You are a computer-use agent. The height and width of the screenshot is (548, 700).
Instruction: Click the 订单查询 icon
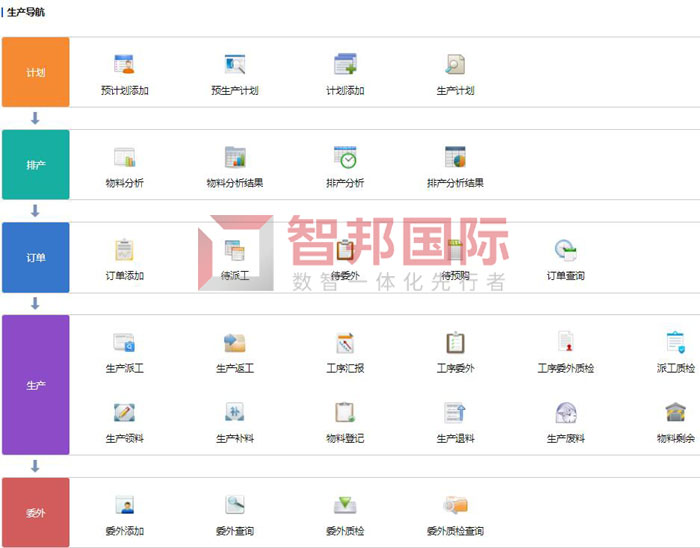565,250
